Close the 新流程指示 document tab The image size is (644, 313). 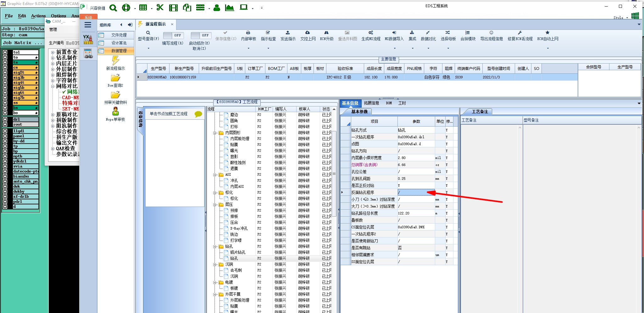pyautogui.click(x=172, y=24)
